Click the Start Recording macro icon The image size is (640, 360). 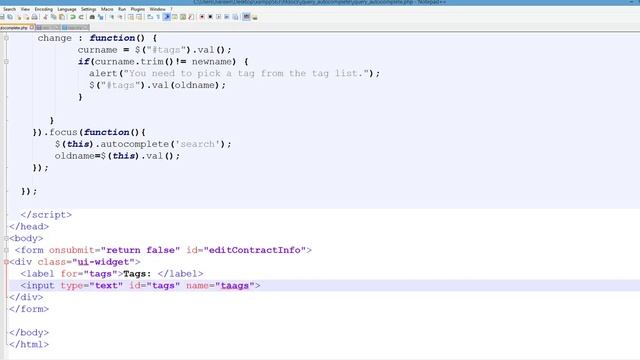[202, 17]
